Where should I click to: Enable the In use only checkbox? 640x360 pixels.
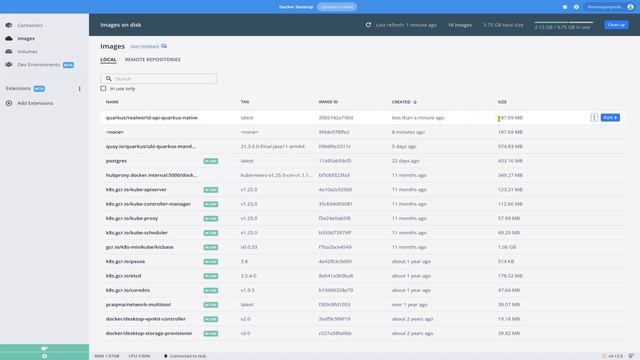[103, 89]
